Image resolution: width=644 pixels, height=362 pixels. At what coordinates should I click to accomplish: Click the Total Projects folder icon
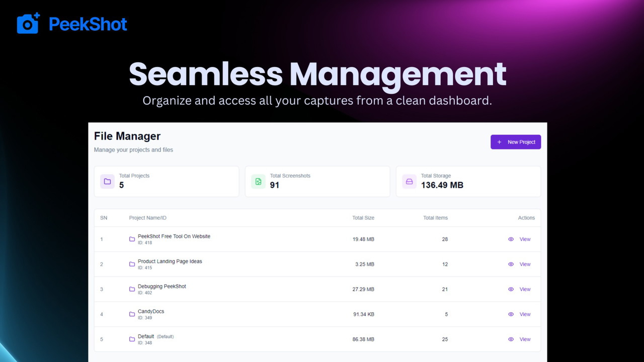click(x=107, y=182)
